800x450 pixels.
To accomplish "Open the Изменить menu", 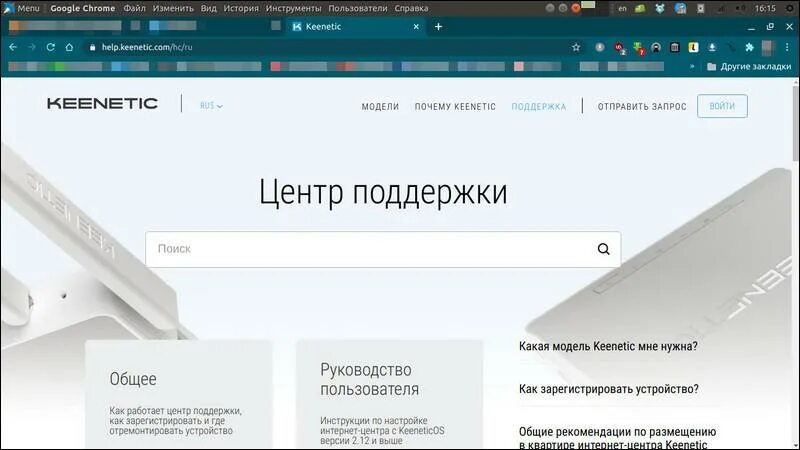I will click(173, 8).
